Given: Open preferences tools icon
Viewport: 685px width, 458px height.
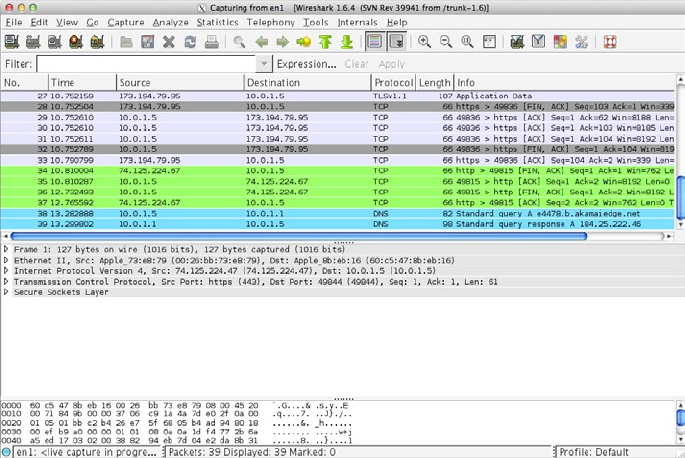Looking at the screenshot, I should pos(581,42).
